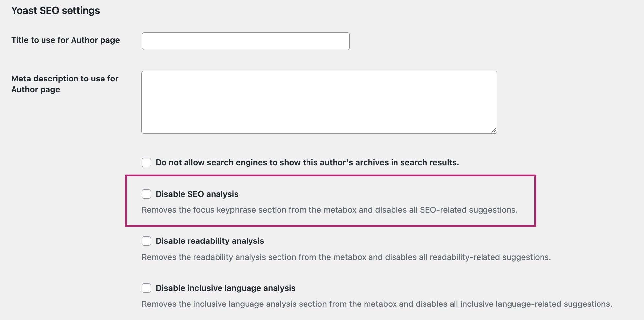644x320 pixels.
Task: Enable the Disable SEO analysis checkbox
Action: tap(146, 194)
